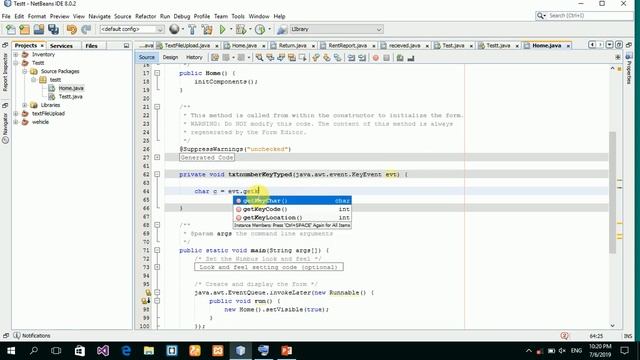Run the project with the green arrow
This screenshot has width=640, height=360.
(x=222, y=29)
